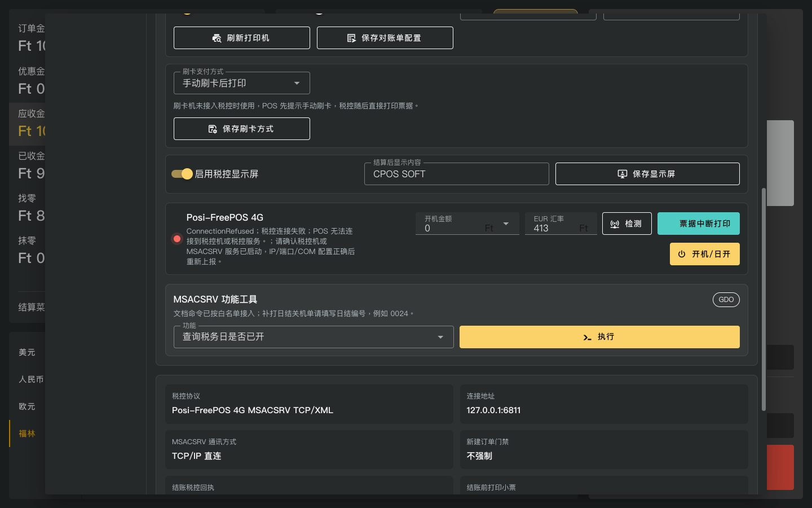Click the monitor icon on 保存显示屏
Image resolution: width=812 pixels, height=508 pixels.
point(623,174)
